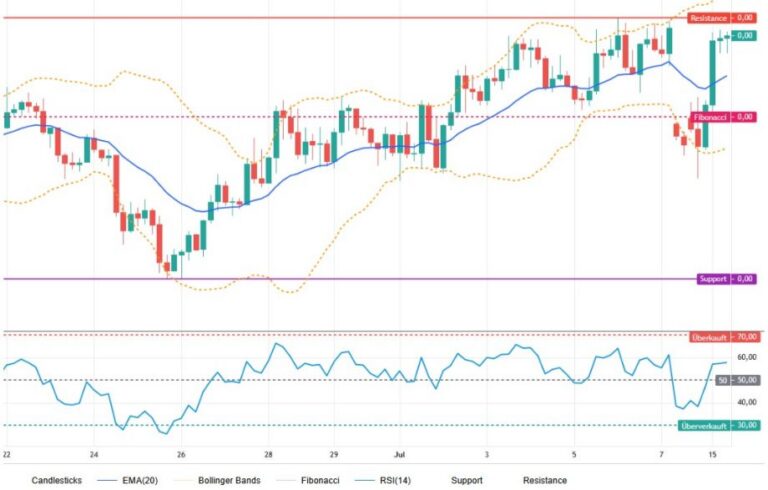Viewport: 768px width, 490px height.
Task: Click the purple Support level label
Action: [727, 279]
